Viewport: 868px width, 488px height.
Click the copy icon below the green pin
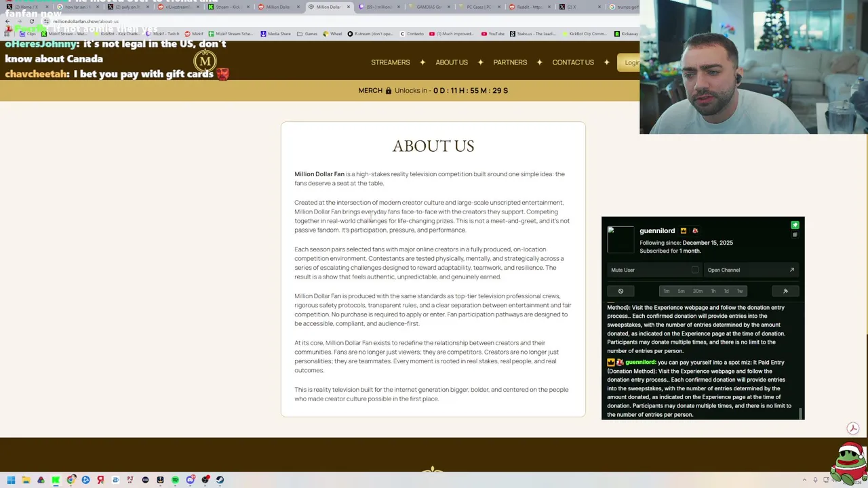pyautogui.click(x=795, y=235)
